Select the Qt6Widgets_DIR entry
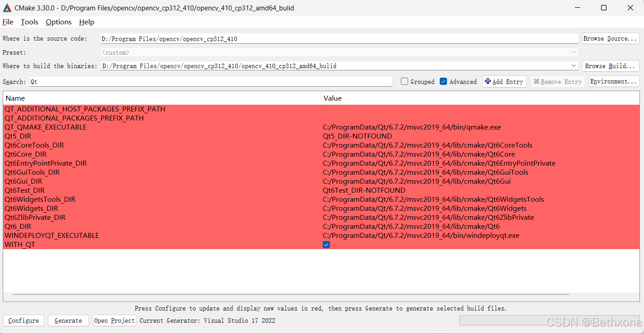The image size is (644, 334). (31, 209)
